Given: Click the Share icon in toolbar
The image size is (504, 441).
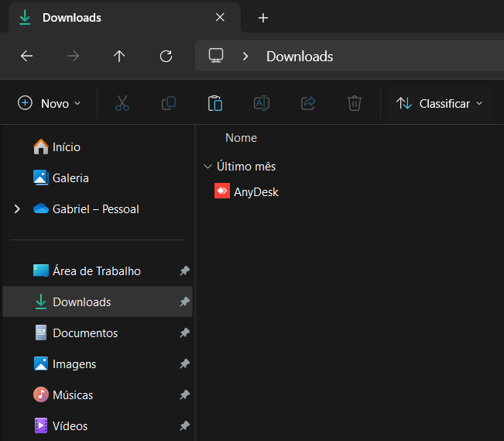Looking at the screenshot, I should point(308,103).
